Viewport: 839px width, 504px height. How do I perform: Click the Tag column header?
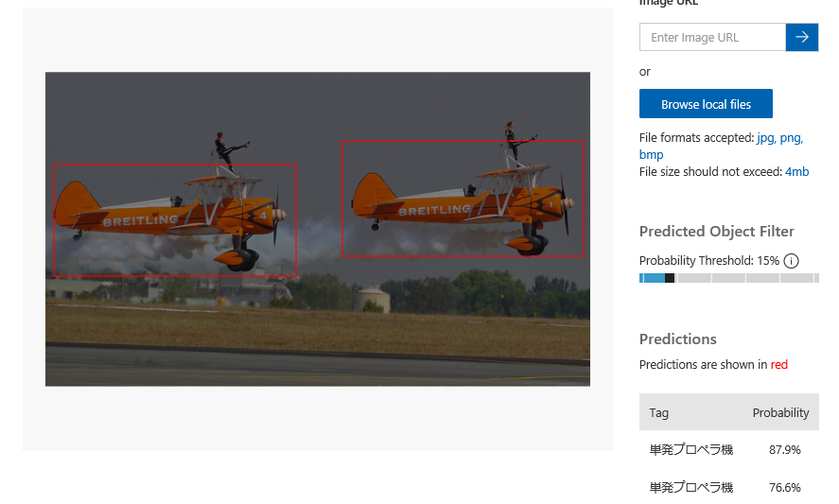(658, 412)
